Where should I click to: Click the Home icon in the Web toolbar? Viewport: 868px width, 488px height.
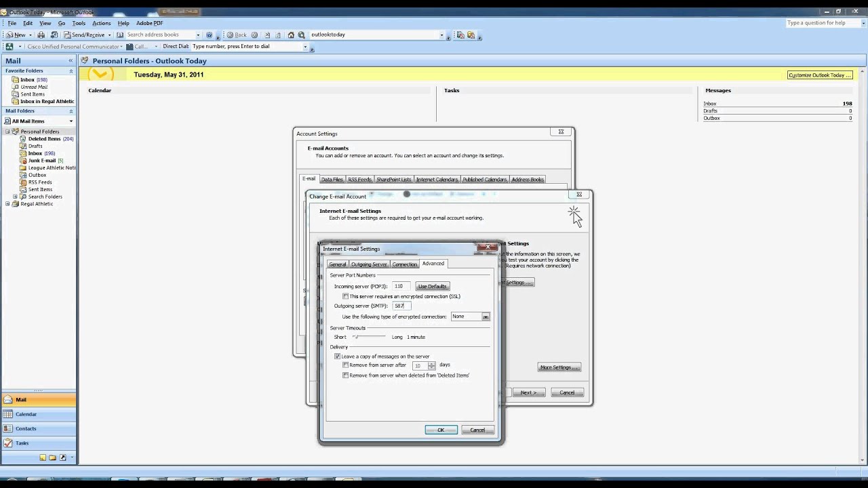[291, 35]
